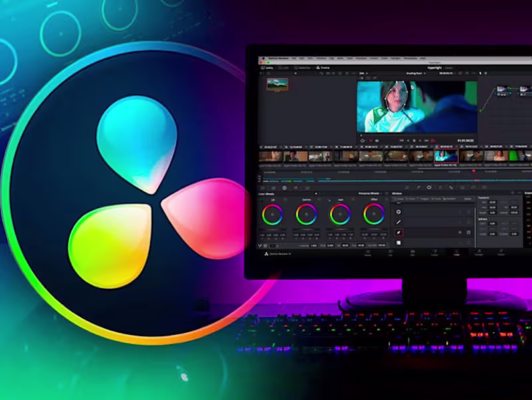Select the pen polygon window icon

pos(398,222)
